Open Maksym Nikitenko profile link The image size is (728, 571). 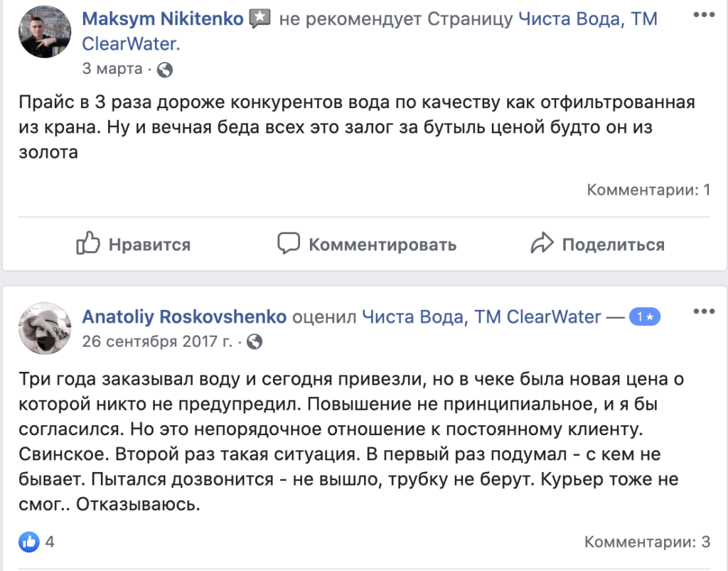(163, 19)
